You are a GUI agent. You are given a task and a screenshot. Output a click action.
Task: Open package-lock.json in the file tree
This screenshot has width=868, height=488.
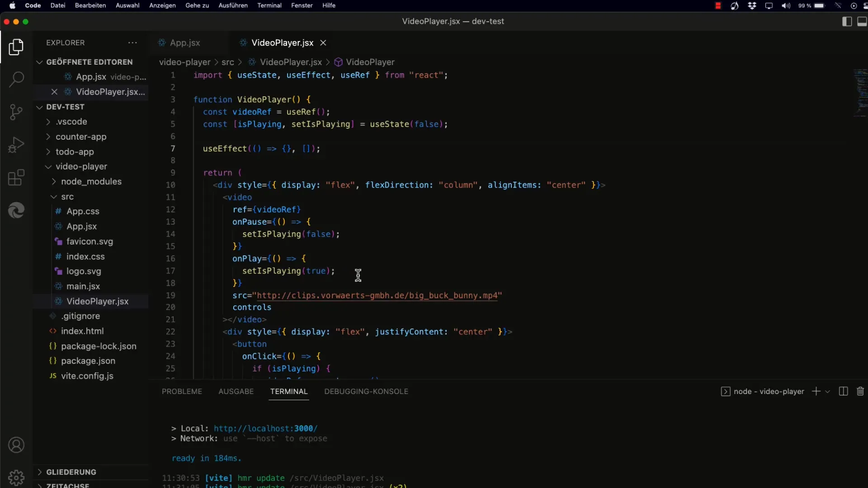[99, 346]
